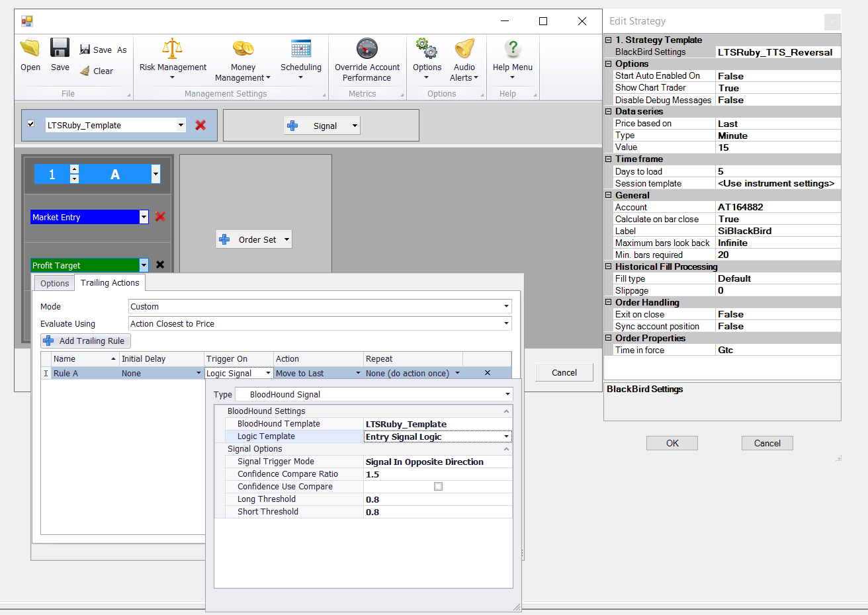This screenshot has height=615, width=868.
Task: Open Audio Alerts horn icon
Action: [x=464, y=48]
